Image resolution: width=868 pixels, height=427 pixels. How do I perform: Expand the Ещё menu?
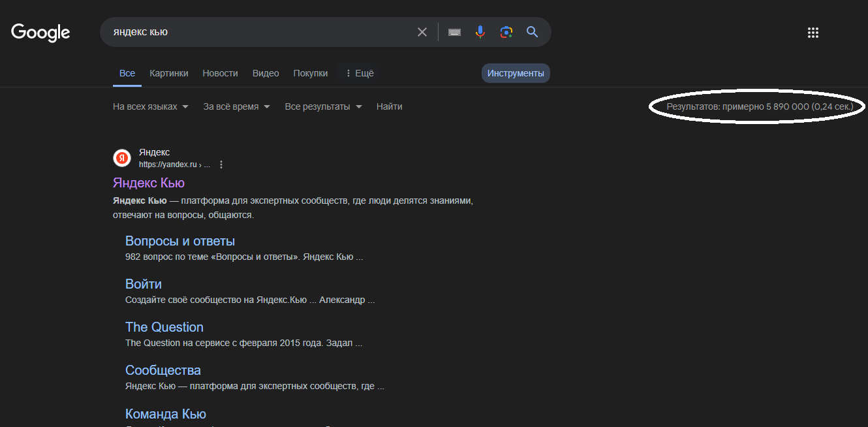tap(359, 73)
